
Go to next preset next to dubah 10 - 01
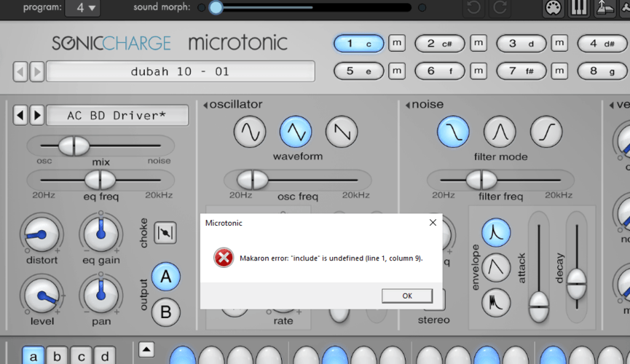pyautogui.click(x=37, y=72)
